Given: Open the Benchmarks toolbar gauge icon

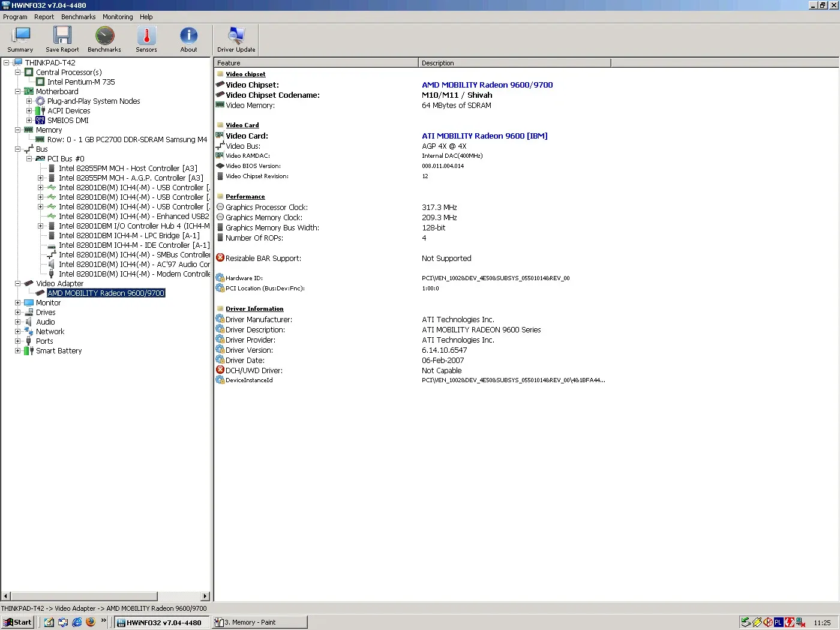Looking at the screenshot, I should [x=104, y=40].
